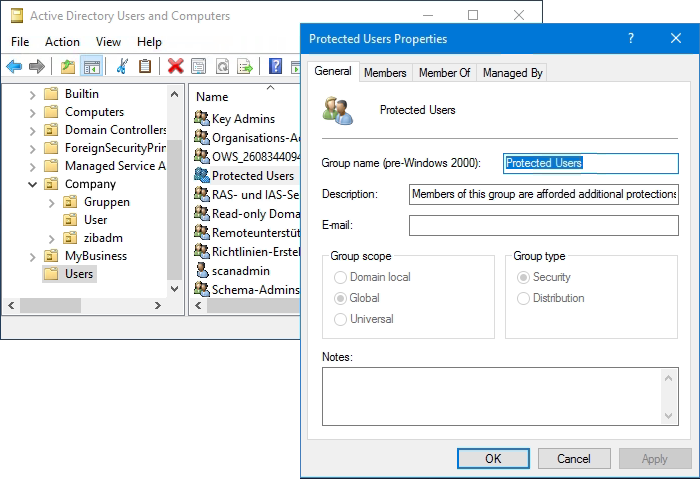Select the Users container in tree
The height and width of the screenshot is (479, 700).
click(70, 274)
